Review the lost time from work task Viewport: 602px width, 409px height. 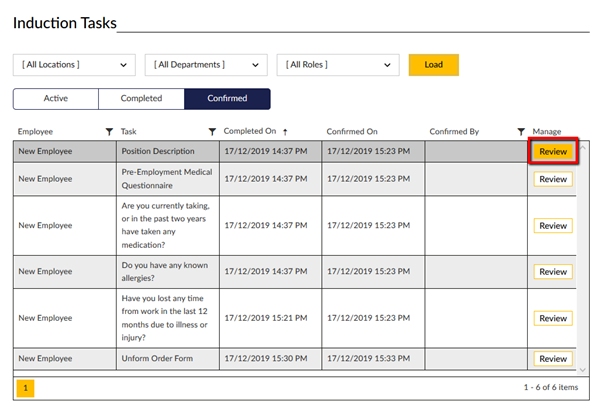point(553,318)
